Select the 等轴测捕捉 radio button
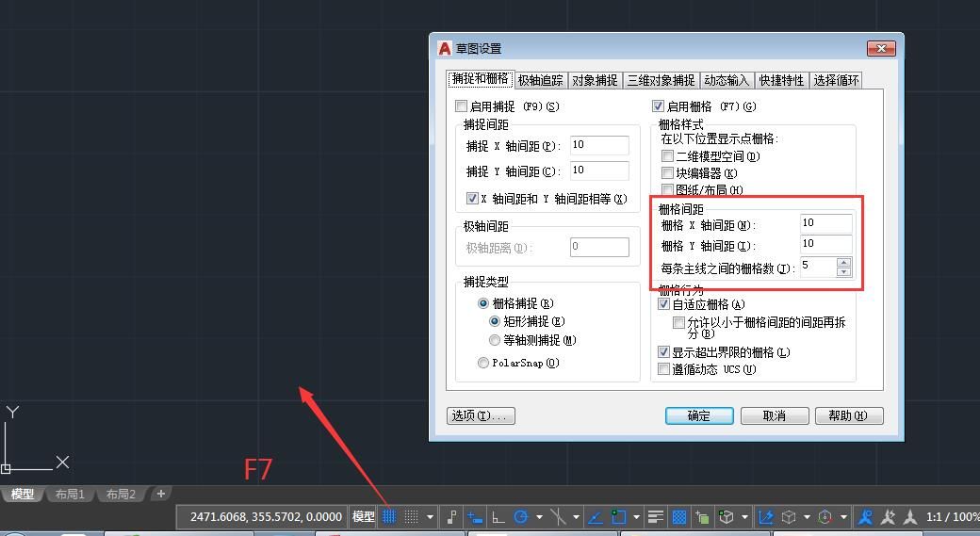Image resolution: width=980 pixels, height=536 pixels. tap(495, 340)
